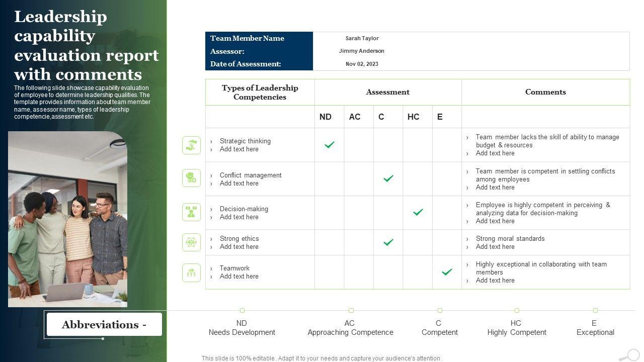
Task: Select the square marker above C Competent
Action: [440, 311]
